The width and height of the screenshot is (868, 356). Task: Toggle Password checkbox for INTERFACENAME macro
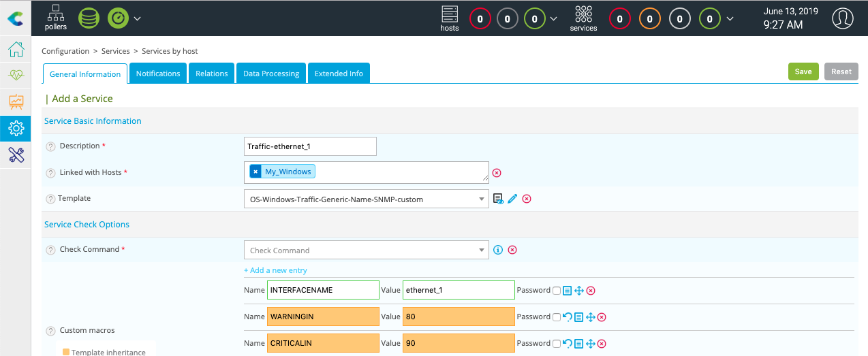pos(557,291)
